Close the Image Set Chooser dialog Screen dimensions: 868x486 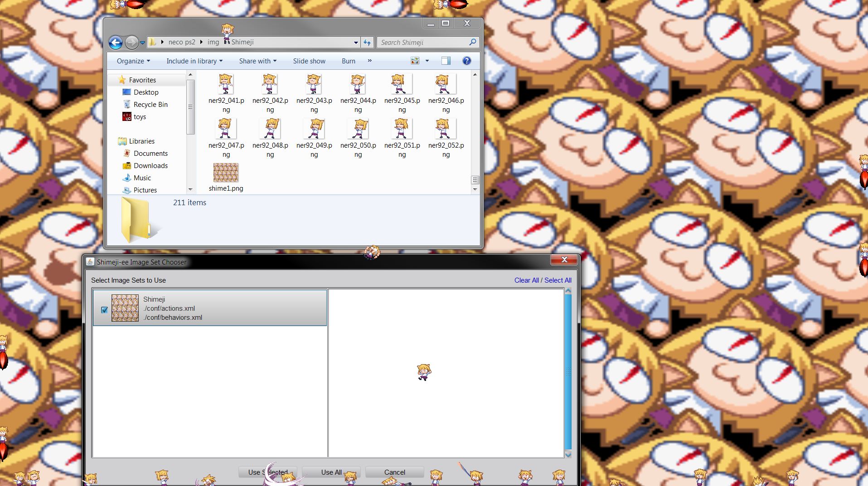564,260
